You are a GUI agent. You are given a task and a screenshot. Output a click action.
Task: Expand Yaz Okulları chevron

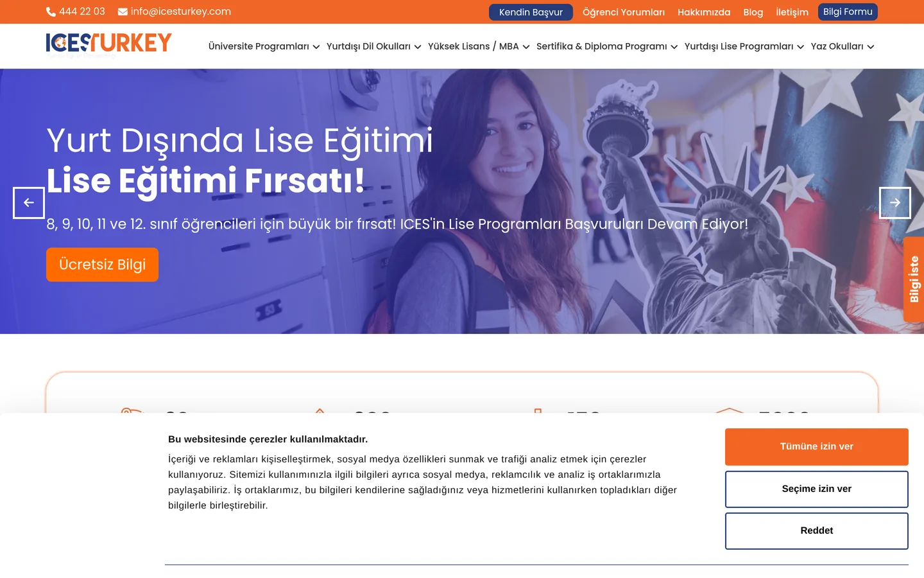click(871, 47)
